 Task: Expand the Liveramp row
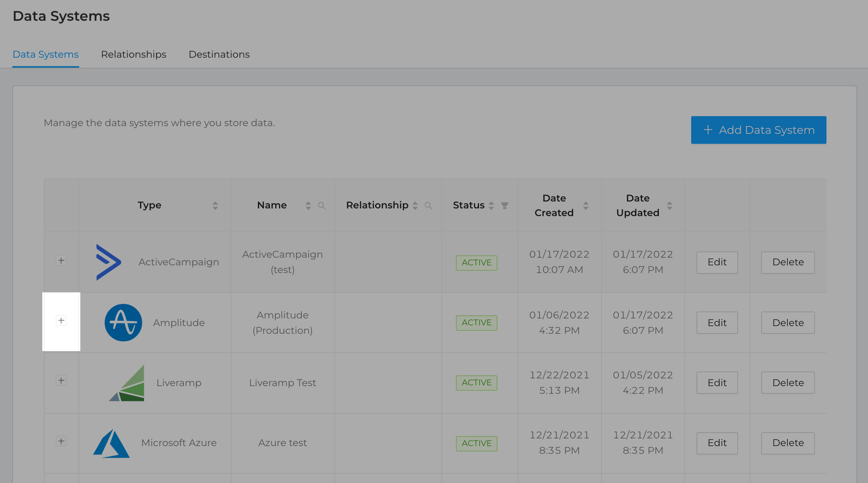[x=61, y=381]
